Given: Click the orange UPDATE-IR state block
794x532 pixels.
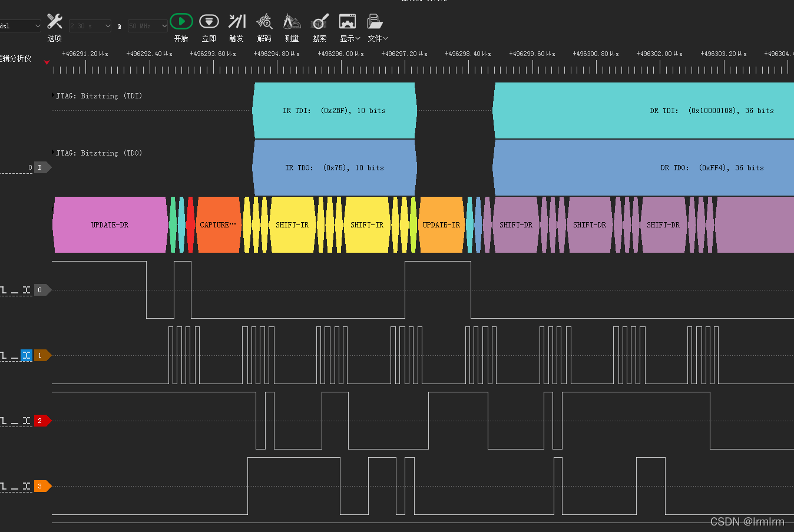Looking at the screenshot, I should click(x=441, y=224).
